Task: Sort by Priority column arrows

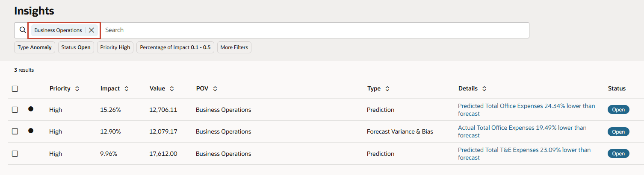Action: pyautogui.click(x=77, y=89)
